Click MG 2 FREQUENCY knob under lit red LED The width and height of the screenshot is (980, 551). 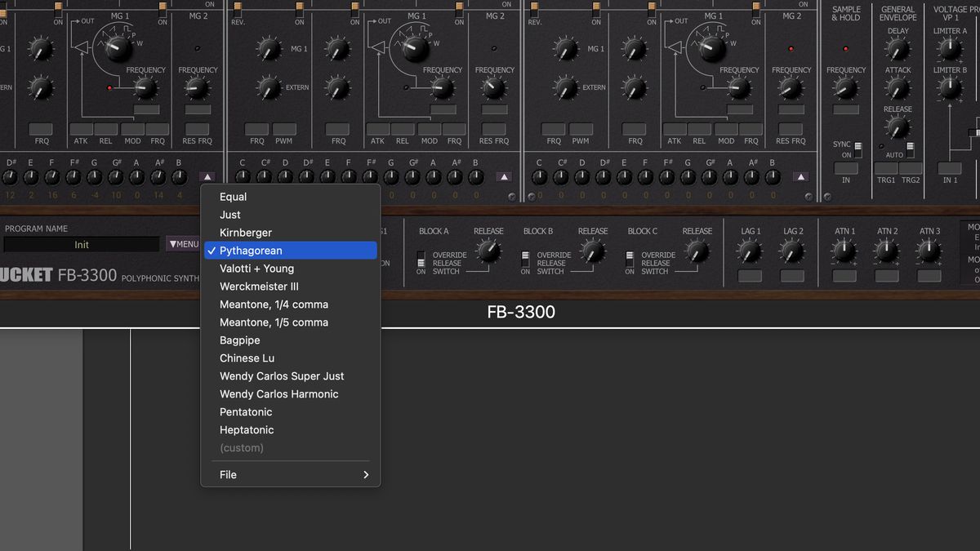click(791, 87)
